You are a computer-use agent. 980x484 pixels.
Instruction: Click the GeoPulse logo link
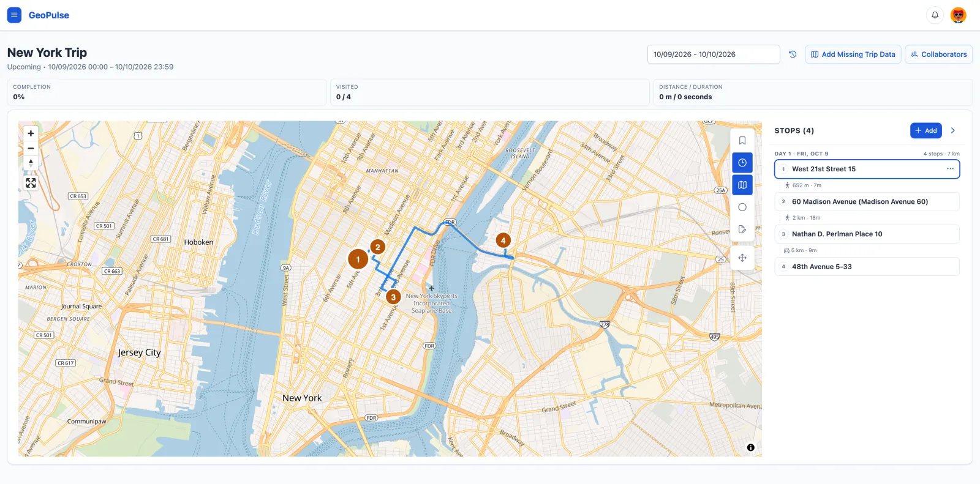point(49,15)
